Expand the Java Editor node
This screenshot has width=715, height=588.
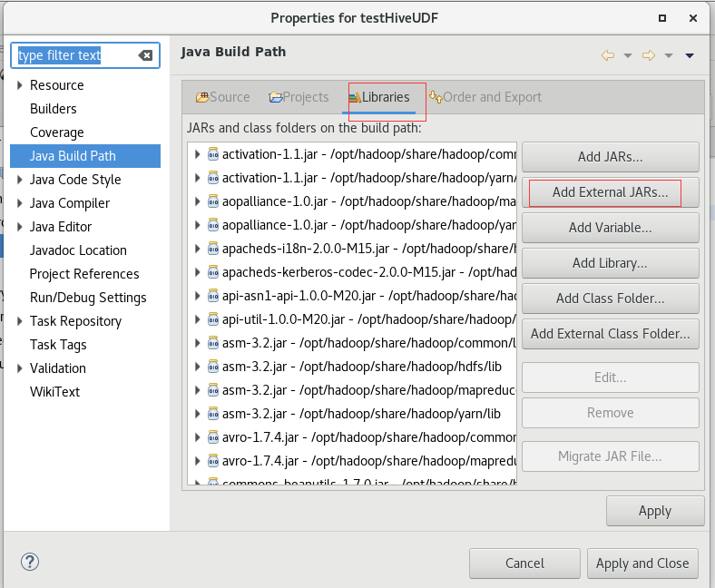19,227
